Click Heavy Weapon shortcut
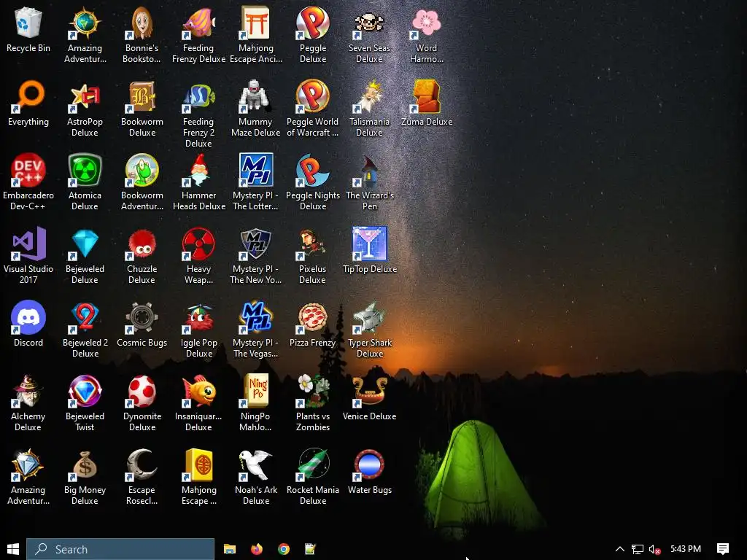The height and width of the screenshot is (560, 747). pos(198,244)
